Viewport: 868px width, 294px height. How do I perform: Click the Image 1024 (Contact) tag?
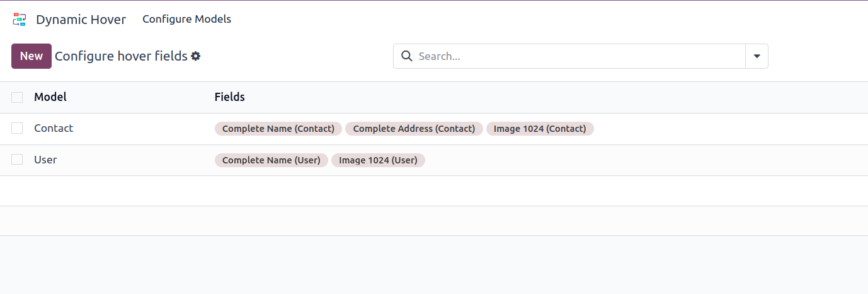pyautogui.click(x=540, y=129)
